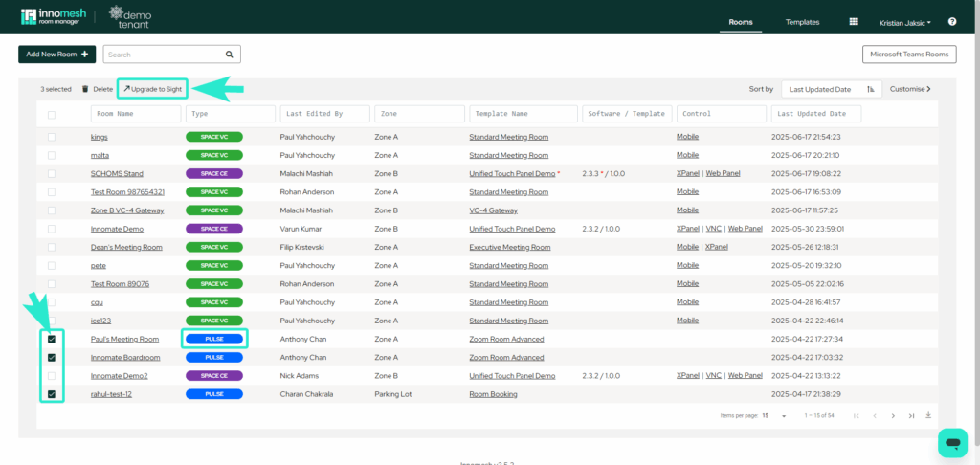
Task: Click the innomesh room manager logo
Action: (54, 16)
